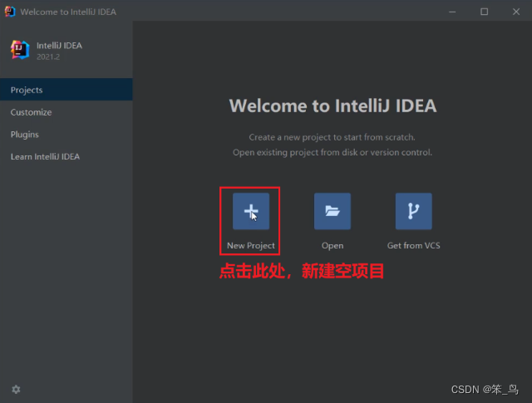
Task: Click the IntelliJ IDEA name in sidebar
Action: (59, 46)
